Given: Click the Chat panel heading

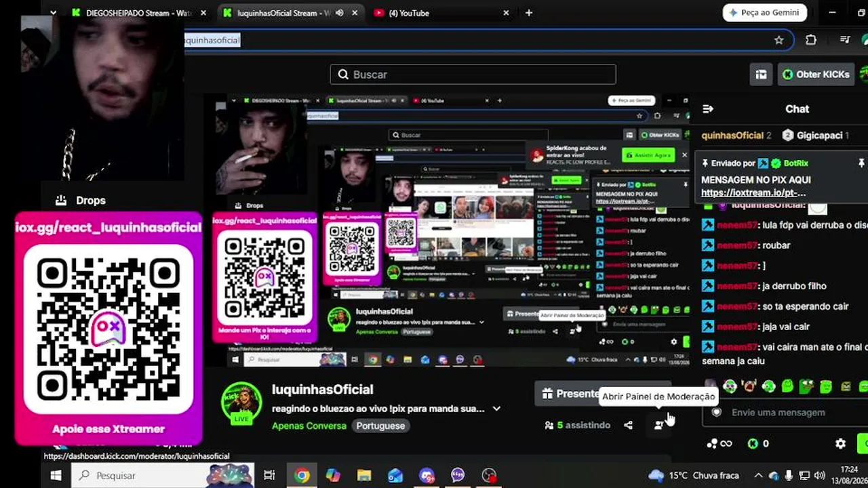Looking at the screenshot, I should [x=797, y=108].
